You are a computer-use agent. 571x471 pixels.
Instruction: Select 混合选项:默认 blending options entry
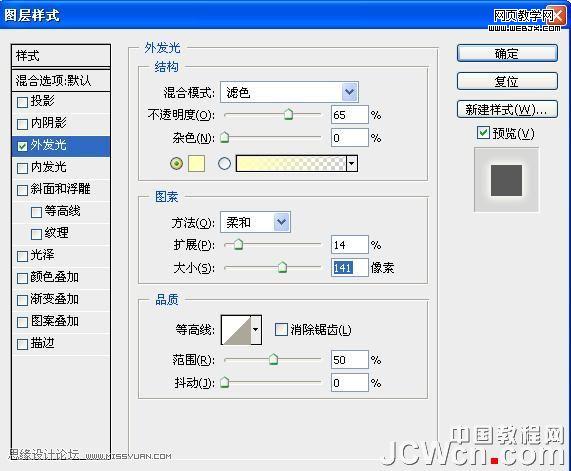point(61,80)
